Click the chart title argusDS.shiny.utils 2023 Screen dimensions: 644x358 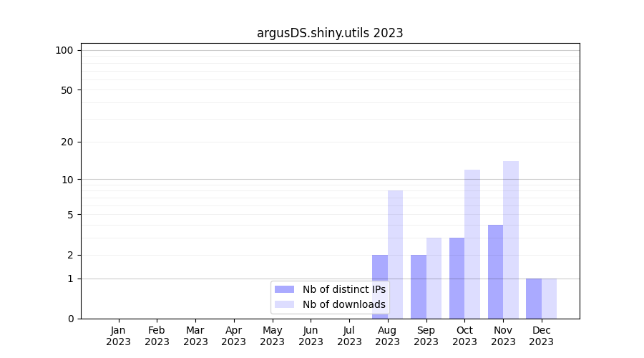coord(330,33)
